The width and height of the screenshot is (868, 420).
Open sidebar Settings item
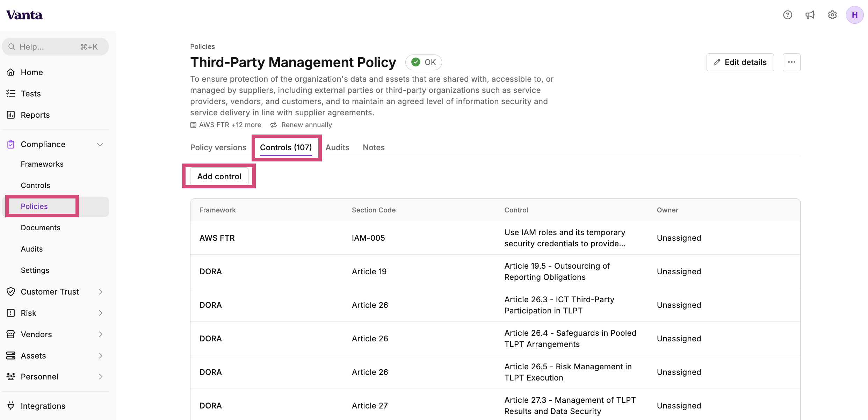click(35, 270)
